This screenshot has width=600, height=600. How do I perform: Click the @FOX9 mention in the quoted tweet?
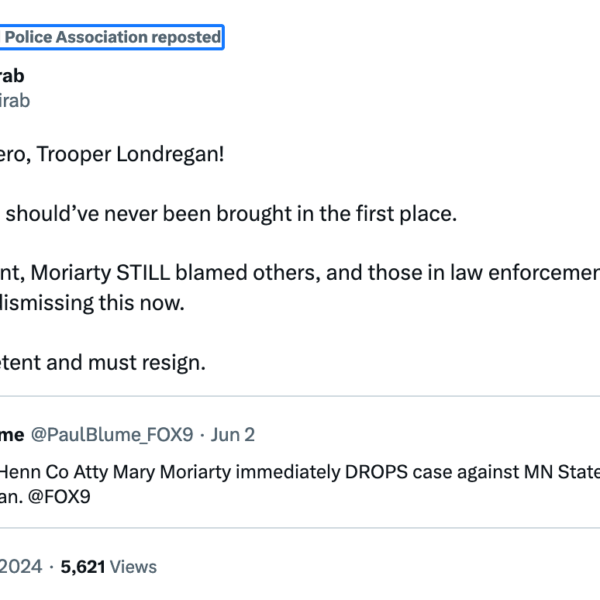point(59,497)
